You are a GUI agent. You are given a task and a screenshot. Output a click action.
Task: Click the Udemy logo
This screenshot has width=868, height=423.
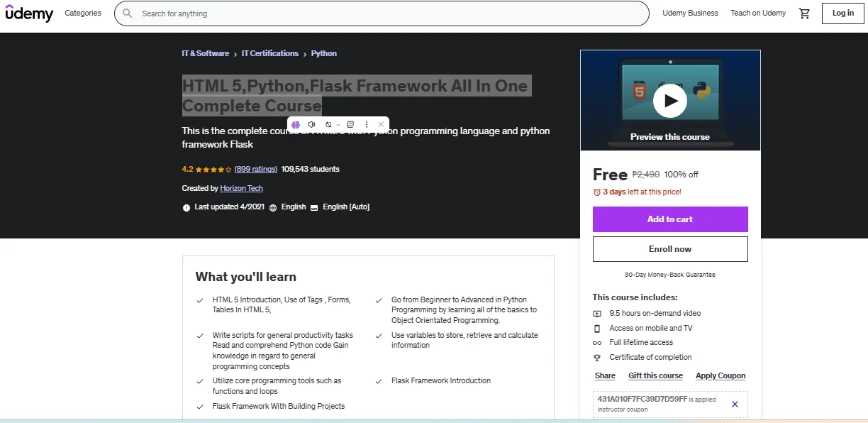pyautogui.click(x=29, y=13)
